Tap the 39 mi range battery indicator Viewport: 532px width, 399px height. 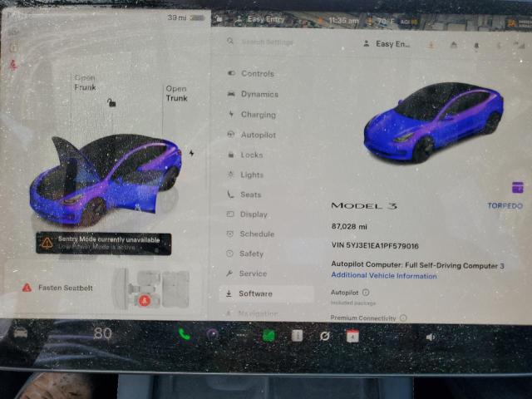(x=186, y=17)
